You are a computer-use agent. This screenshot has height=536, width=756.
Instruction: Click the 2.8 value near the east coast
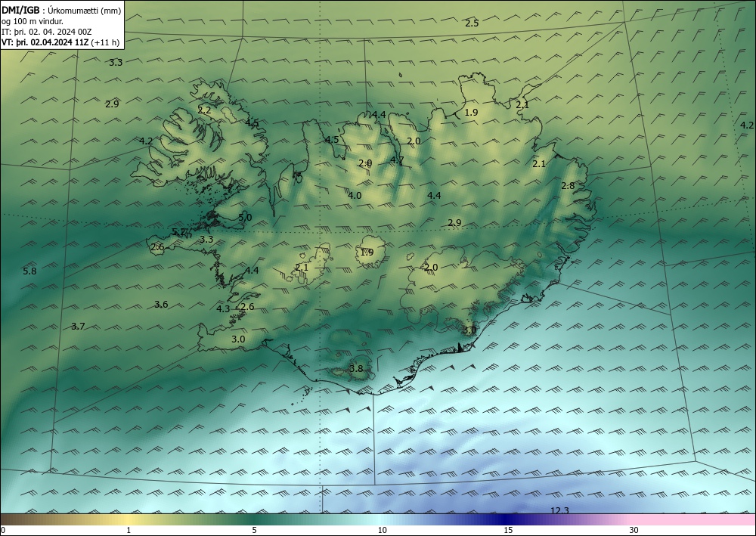(568, 185)
